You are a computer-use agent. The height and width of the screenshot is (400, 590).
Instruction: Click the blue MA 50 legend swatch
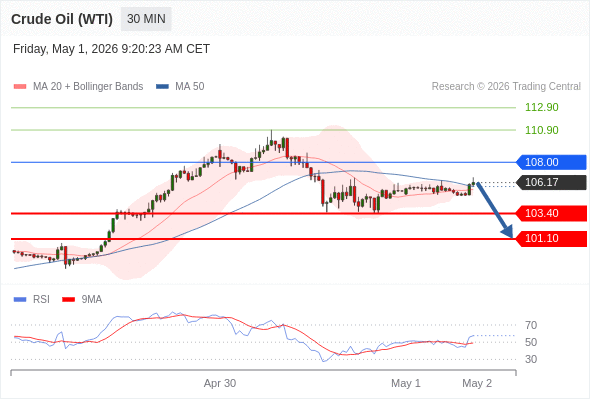click(x=162, y=87)
